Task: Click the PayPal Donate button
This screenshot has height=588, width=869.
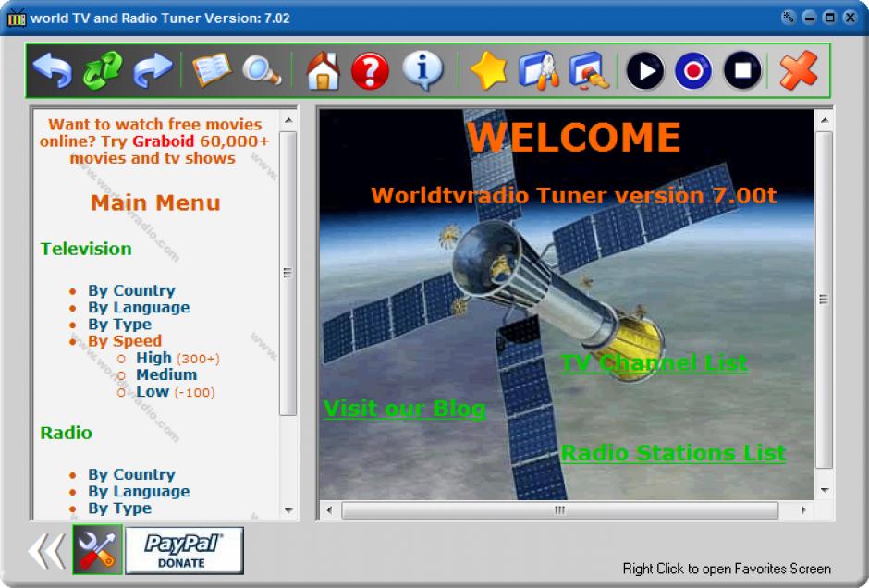Action: [x=184, y=550]
